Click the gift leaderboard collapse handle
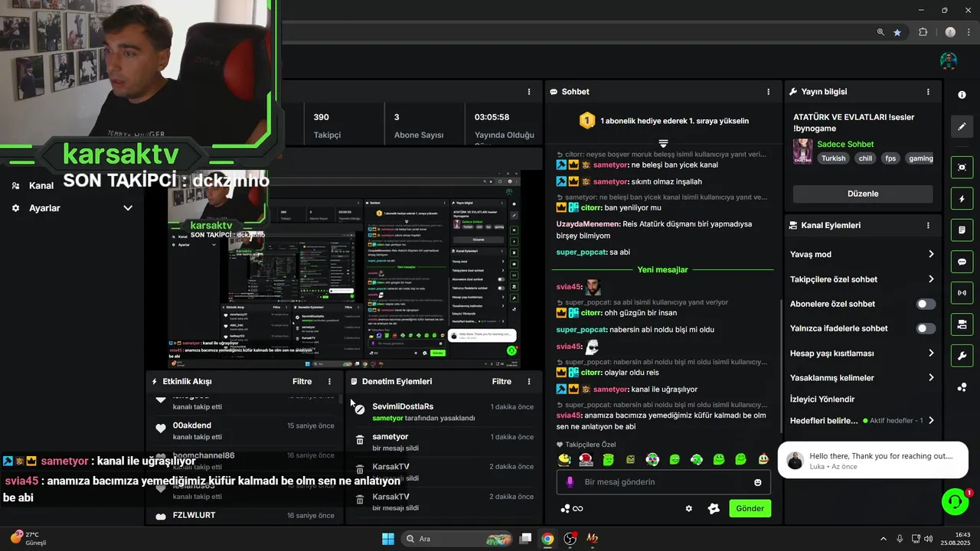This screenshot has height=551, width=980. (664, 143)
